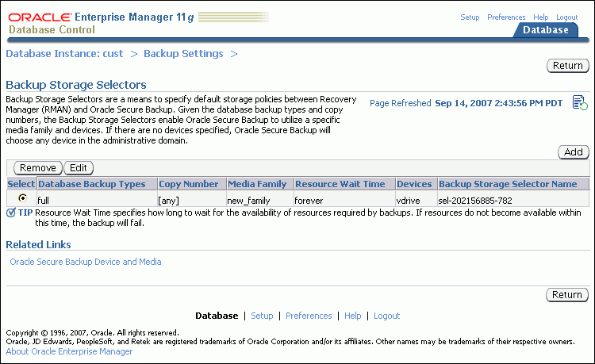Image resolution: width=595 pixels, height=364 pixels.
Task: Open the Database tab
Action: click(x=546, y=30)
